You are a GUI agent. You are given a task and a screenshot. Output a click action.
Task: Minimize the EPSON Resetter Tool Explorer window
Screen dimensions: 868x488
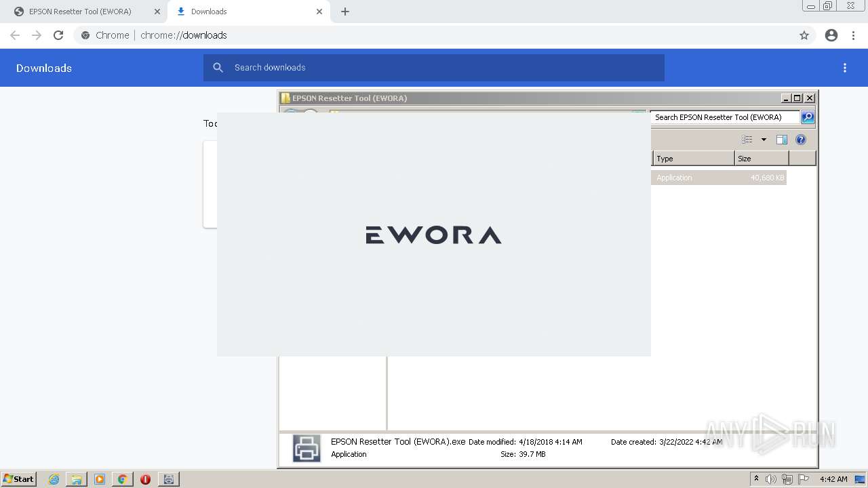786,98
